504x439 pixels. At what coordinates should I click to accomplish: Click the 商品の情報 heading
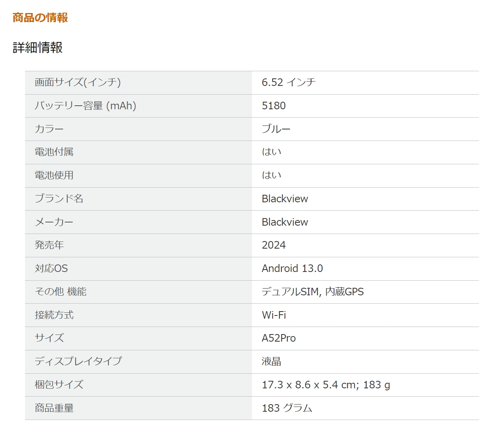[x=40, y=17]
